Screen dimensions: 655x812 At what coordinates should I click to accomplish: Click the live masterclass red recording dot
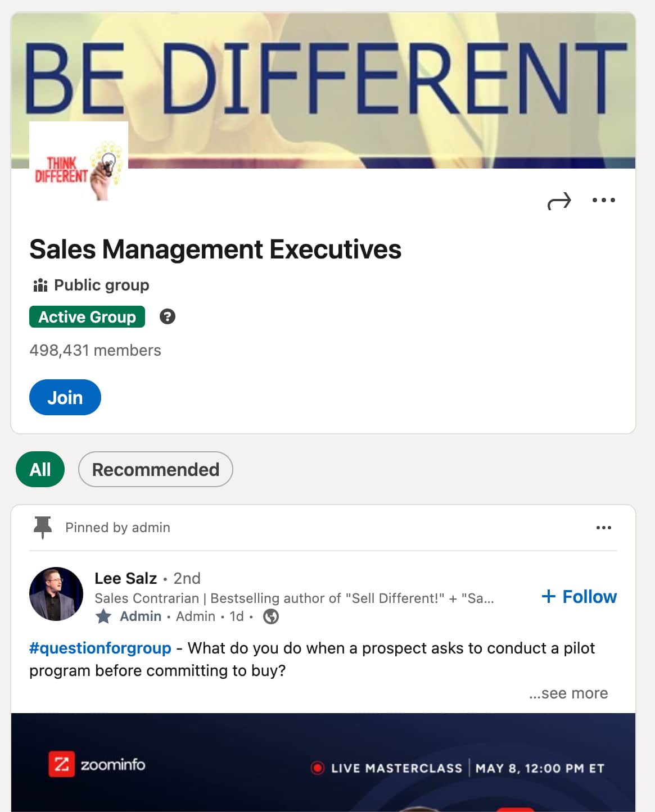pyautogui.click(x=318, y=768)
